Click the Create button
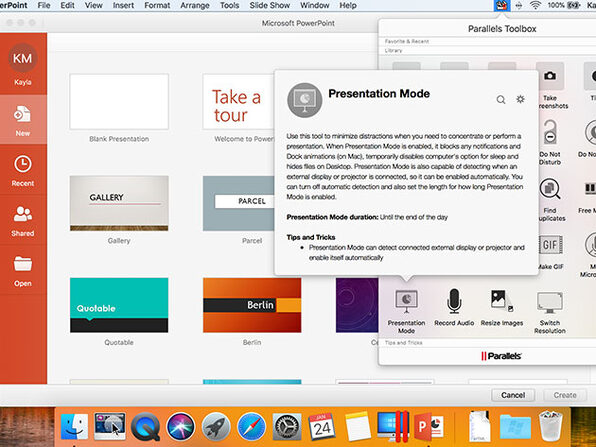Image resolution: width=596 pixels, height=447 pixels. pos(565,395)
